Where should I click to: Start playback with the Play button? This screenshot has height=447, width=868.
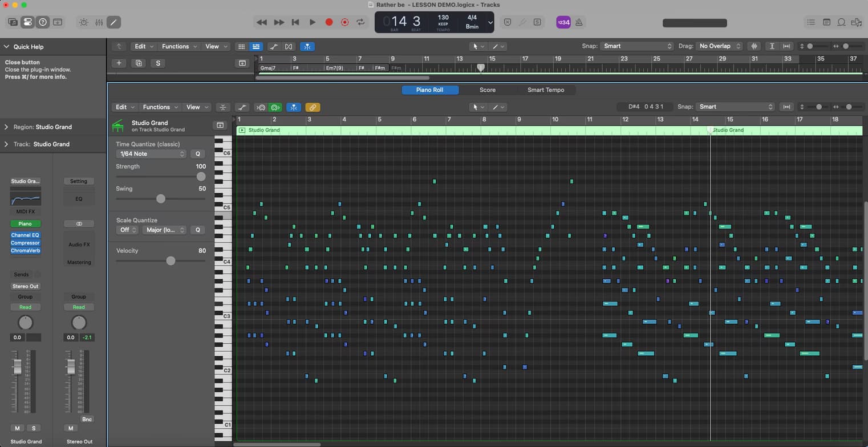312,22
